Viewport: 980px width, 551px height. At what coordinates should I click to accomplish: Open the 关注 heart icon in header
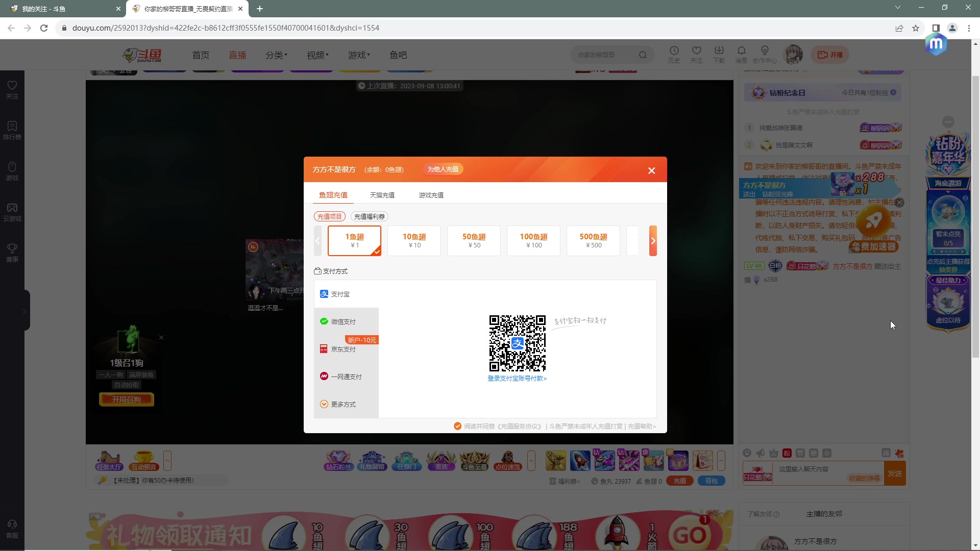pos(696,54)
